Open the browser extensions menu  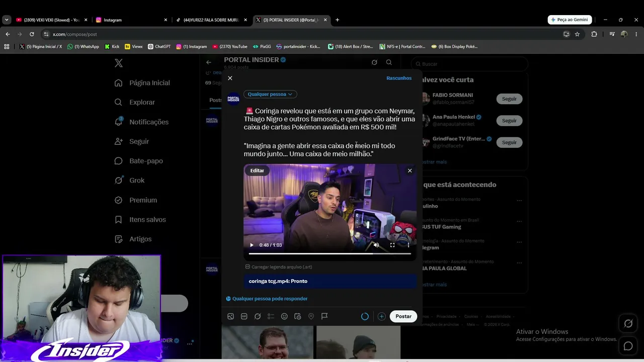(594, 34)
